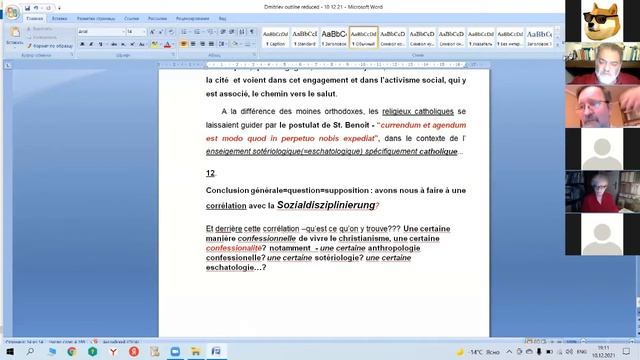Click Вырезать (cut) in clipboard group

click(x=40, y=29)
